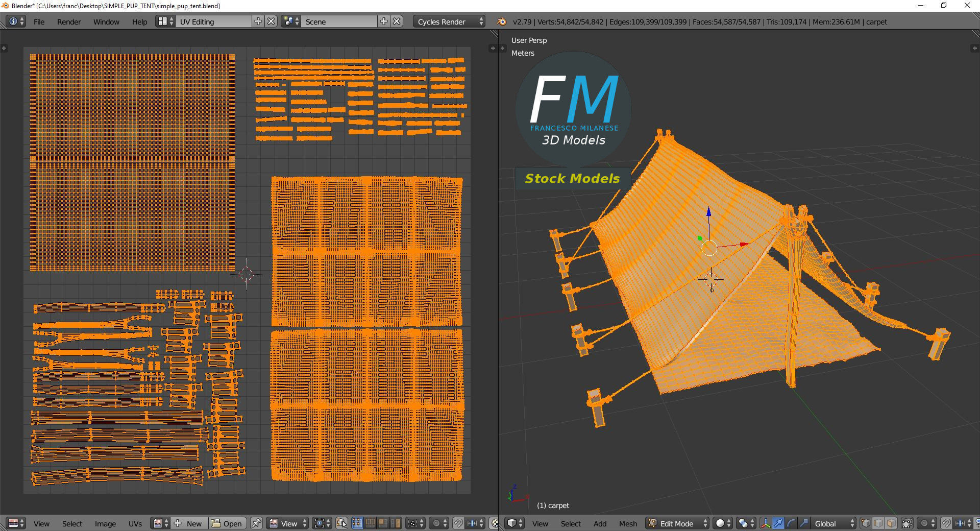Open the Window menu
This screenshot has width=980, height=531.
[106, 22]
